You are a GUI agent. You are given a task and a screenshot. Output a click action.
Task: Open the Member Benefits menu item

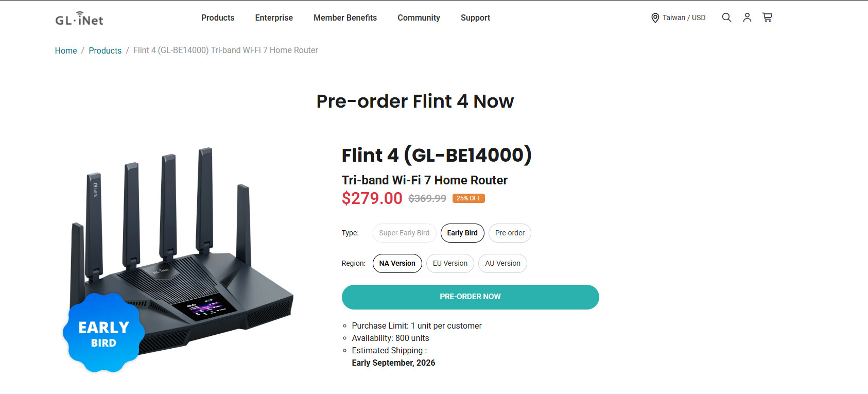pyautogui.click(x=345, y=18)
